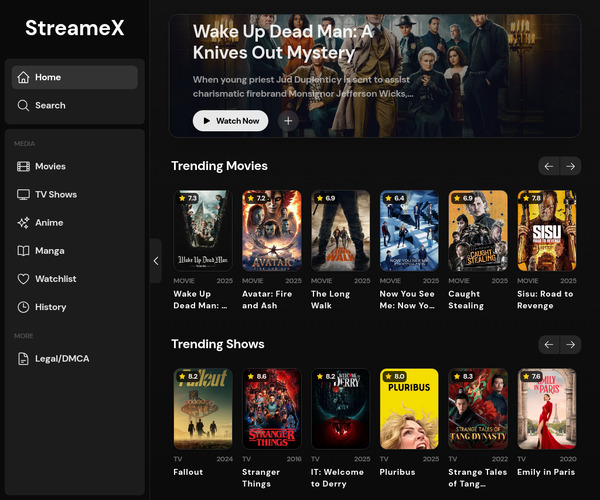Show previous Trending Shows with left arrow
Image resolution: width=600 pixels, height=500 pixels.
click(549, 345)
